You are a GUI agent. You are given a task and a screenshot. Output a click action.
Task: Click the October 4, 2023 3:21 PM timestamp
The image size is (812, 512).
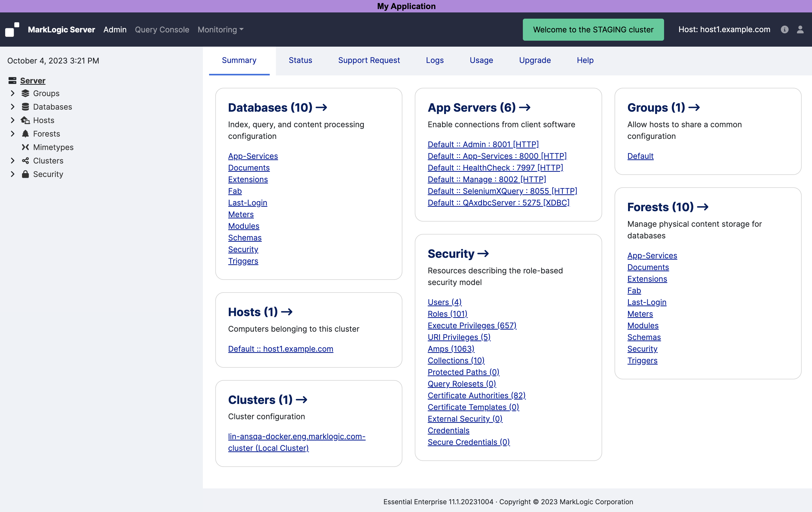(53, 61)
